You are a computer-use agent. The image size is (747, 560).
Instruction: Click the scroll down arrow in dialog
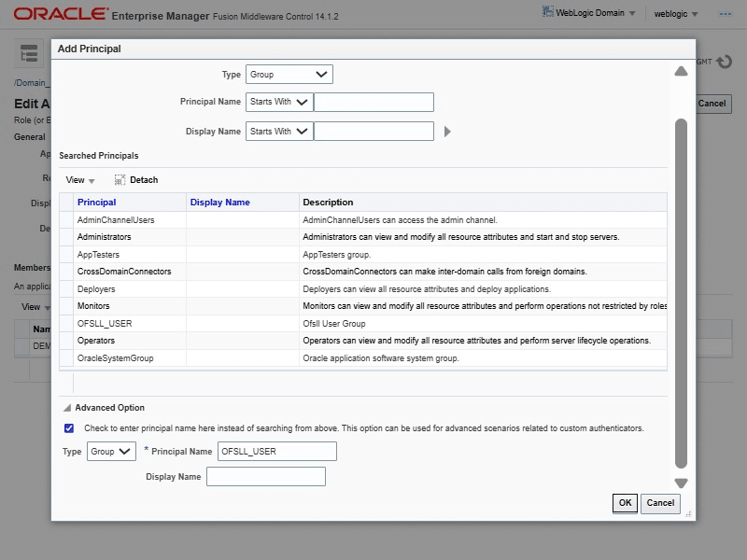[x=681, y=483]
